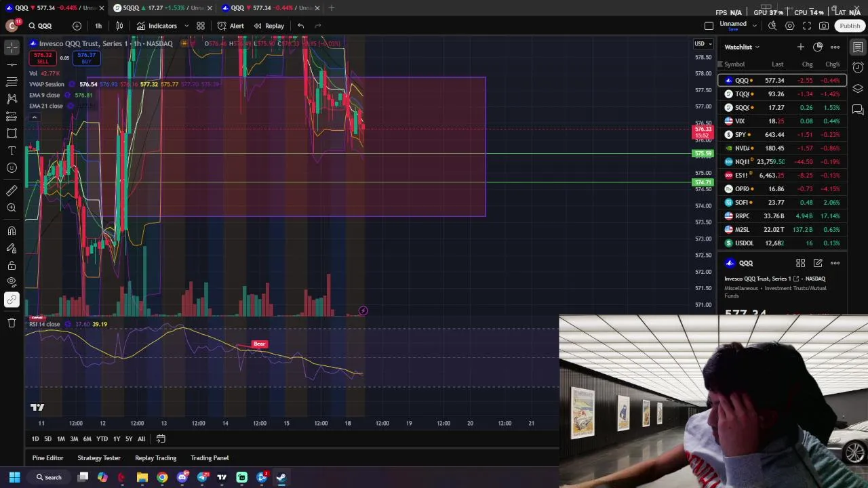The width and height of the screenshot is (868, 488).
Task: Toggle lock all drawings
Action: pyautogui.click(x=12, y=266)
